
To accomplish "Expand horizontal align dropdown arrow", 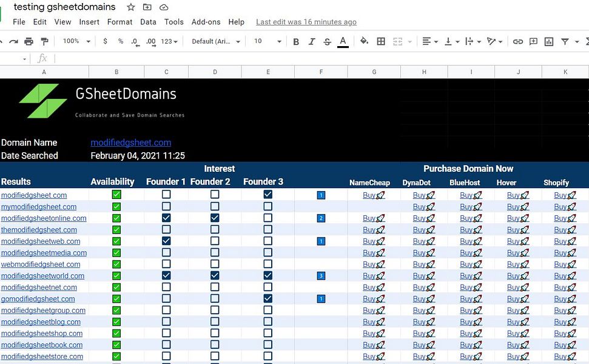I will [x=436, y=42].
